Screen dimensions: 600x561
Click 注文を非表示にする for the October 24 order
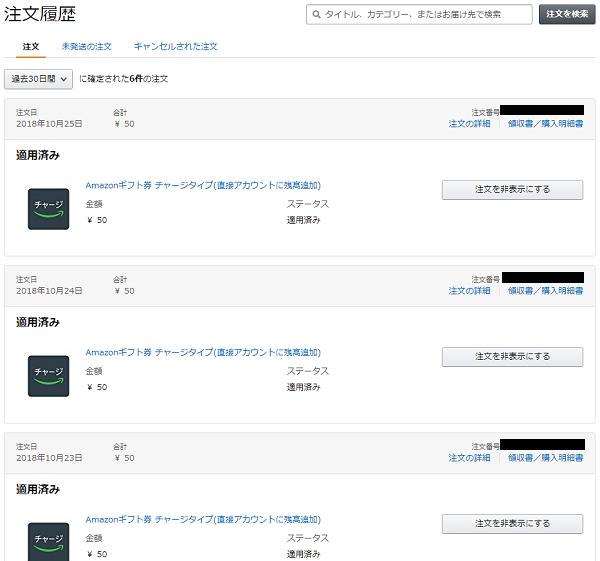(x=512, y=357)
